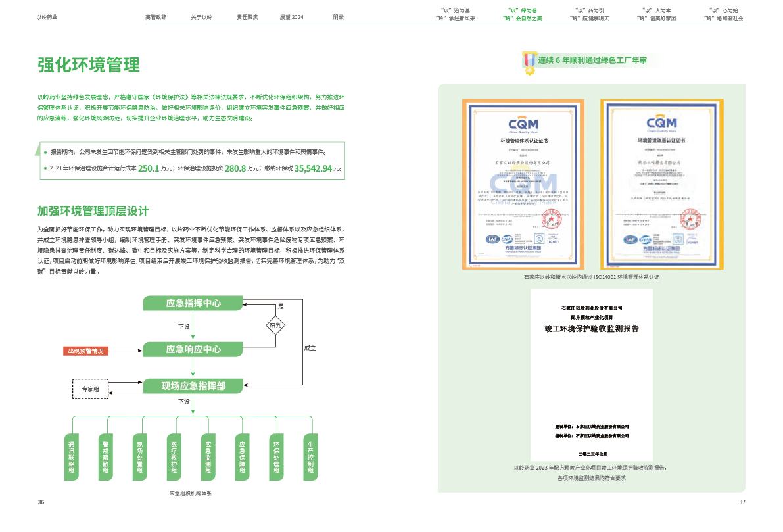
Task: Click the 研判 diamond in the flowchart
Action: click(275, 325)
